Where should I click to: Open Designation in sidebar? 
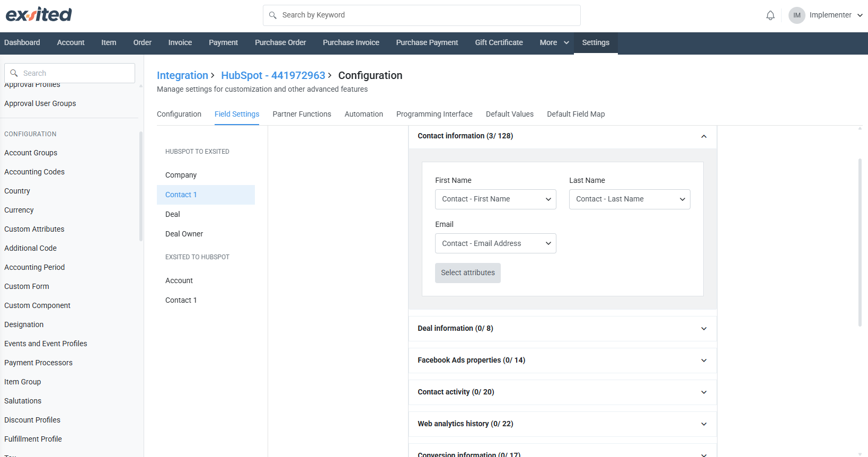24,324
